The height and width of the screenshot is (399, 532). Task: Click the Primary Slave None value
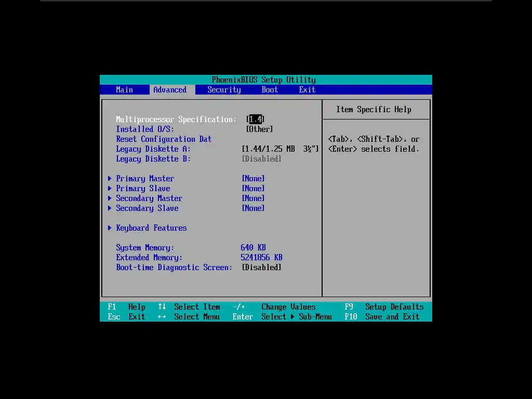pyautogui.click(x=253, y=188)
